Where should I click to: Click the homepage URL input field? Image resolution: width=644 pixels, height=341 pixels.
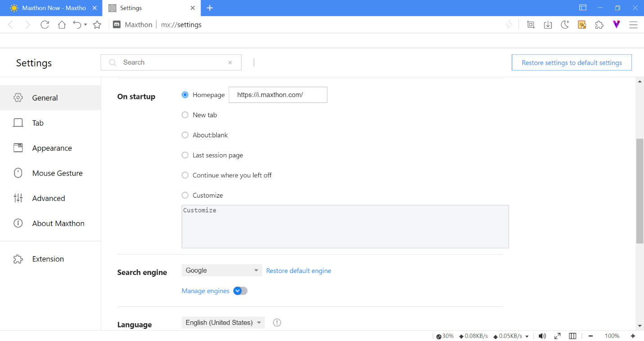[x=278, y=95]
